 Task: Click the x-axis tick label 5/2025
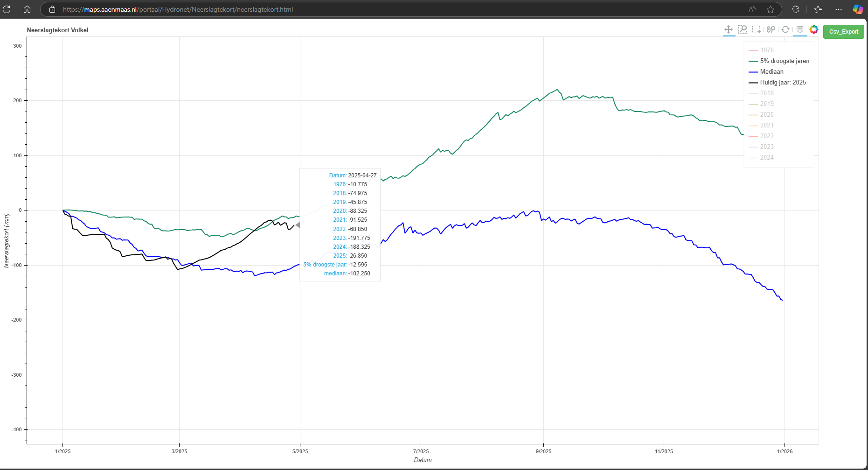[300, 451]
